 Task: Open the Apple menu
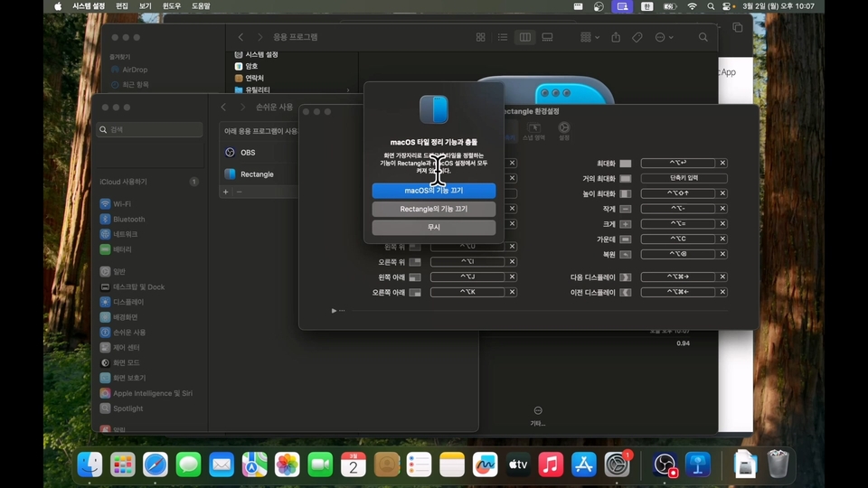click(x=58, y=6)
